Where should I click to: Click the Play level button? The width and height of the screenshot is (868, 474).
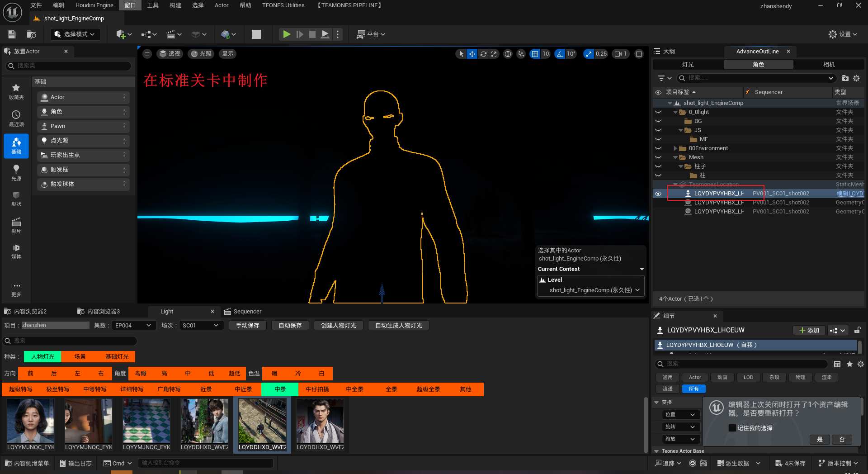click(x=286, y=34)
